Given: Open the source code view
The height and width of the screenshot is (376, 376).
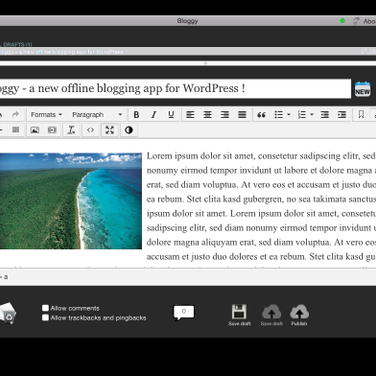Looking at the screenshot, I should pos(90,130).
